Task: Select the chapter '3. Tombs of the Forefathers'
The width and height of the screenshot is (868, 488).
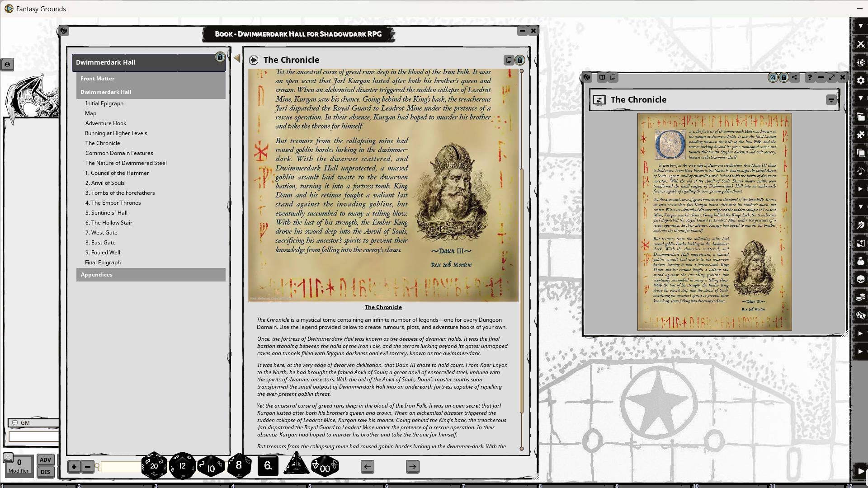Action: coord(120,192)
